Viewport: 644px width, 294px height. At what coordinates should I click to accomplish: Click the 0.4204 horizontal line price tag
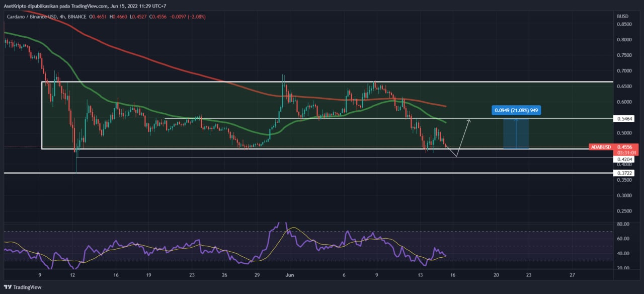point(625,159)
